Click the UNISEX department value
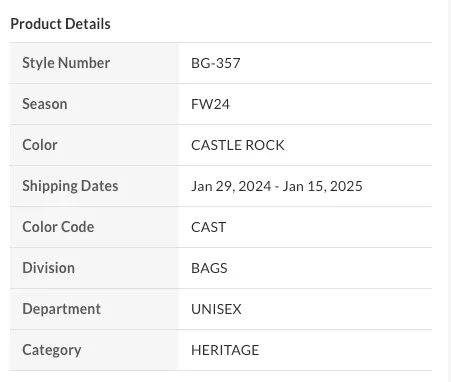The height and width of the screenshot is (382, 451). (x=216, y=309)
